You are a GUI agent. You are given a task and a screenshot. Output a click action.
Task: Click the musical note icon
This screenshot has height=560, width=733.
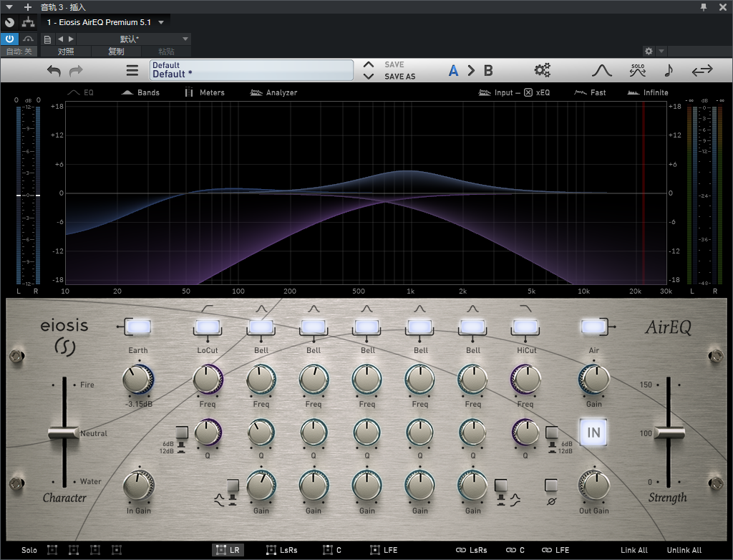(x=669, y=70)
